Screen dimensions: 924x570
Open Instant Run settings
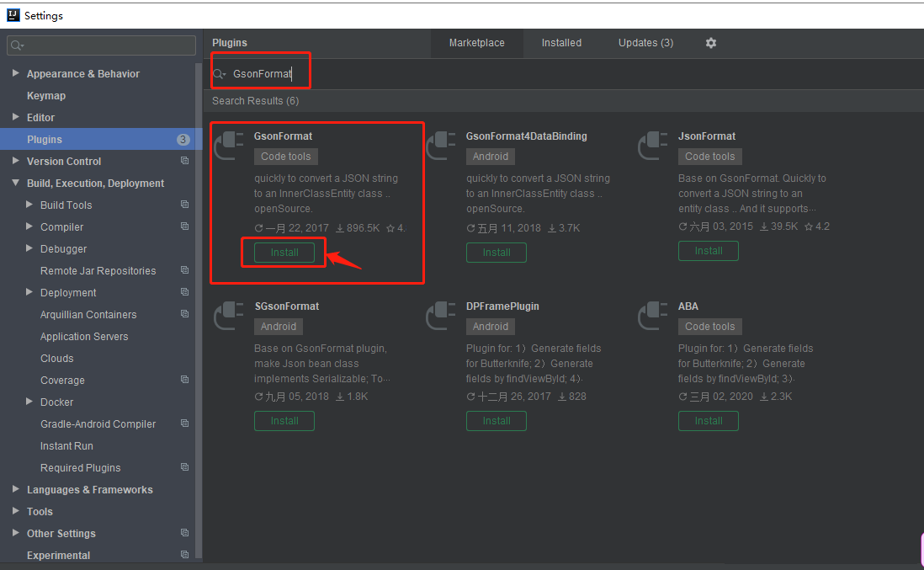click(x=66, y=446)
